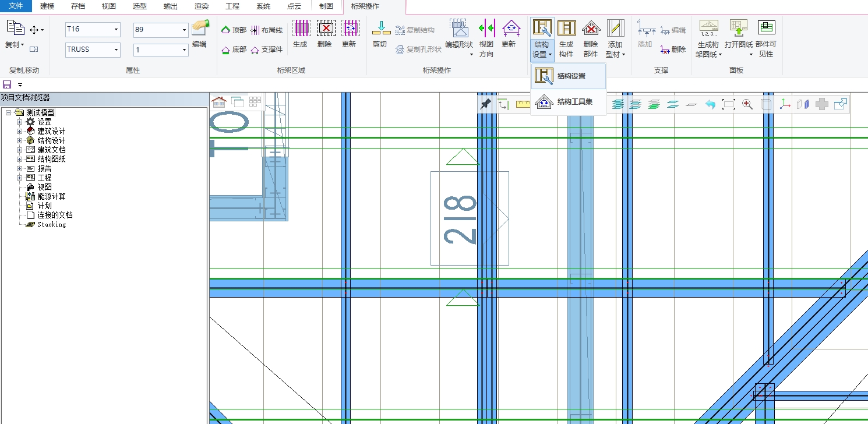Click the 视图方向 tool
Viewport: 868px width, 424px height.
click(486, 38)
